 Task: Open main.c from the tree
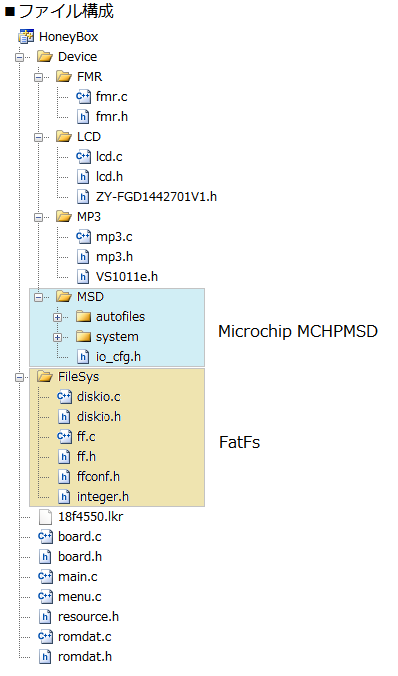pyautogui.click(x=78, y=576)
